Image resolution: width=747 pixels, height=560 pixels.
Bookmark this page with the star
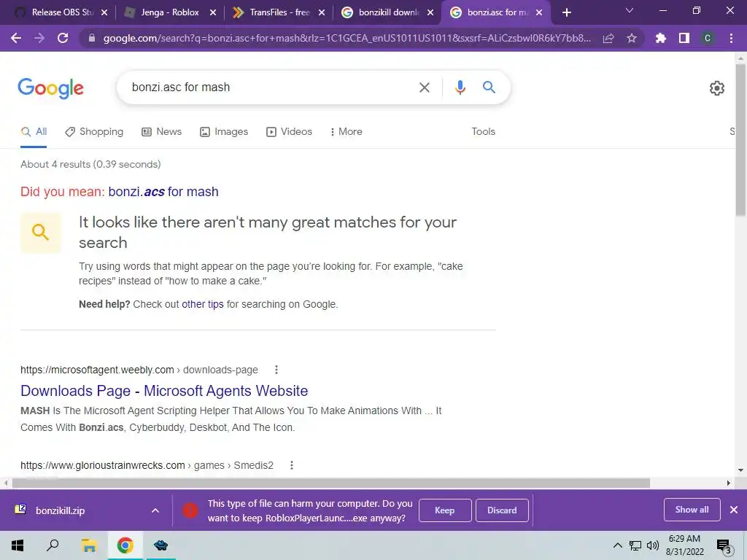click(632, 38)
